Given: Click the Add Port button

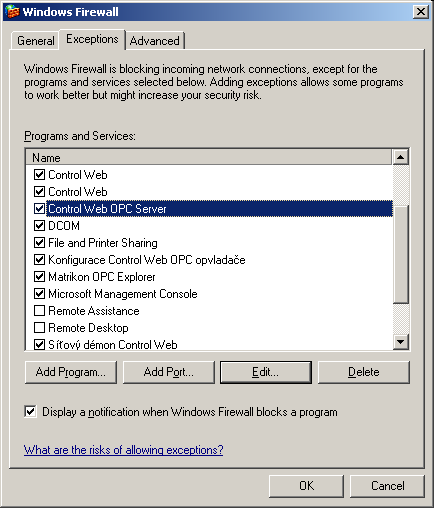Looking at the screenshot, I should coord(169,372).
